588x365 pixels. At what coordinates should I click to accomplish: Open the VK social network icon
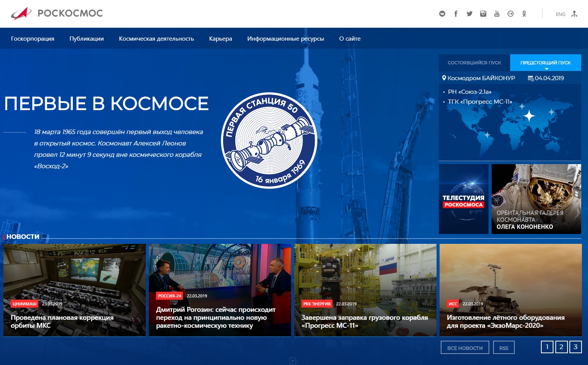[x=442, y=14]
